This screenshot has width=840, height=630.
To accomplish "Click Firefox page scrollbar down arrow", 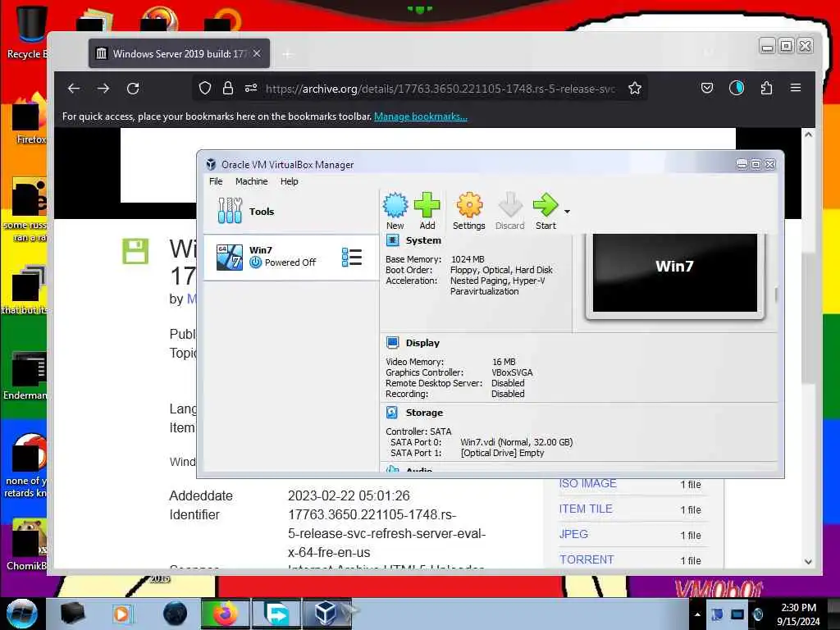I will [808, 561].
